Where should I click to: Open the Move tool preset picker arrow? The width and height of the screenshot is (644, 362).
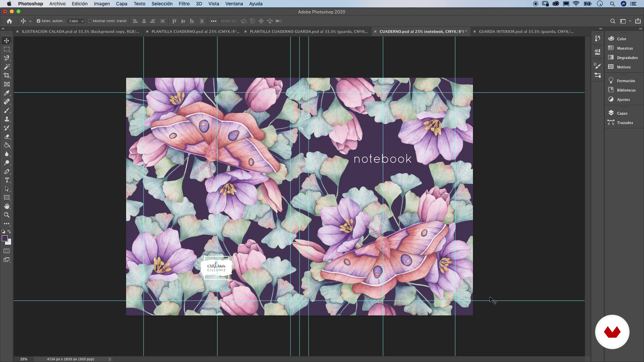click(30, 21)
